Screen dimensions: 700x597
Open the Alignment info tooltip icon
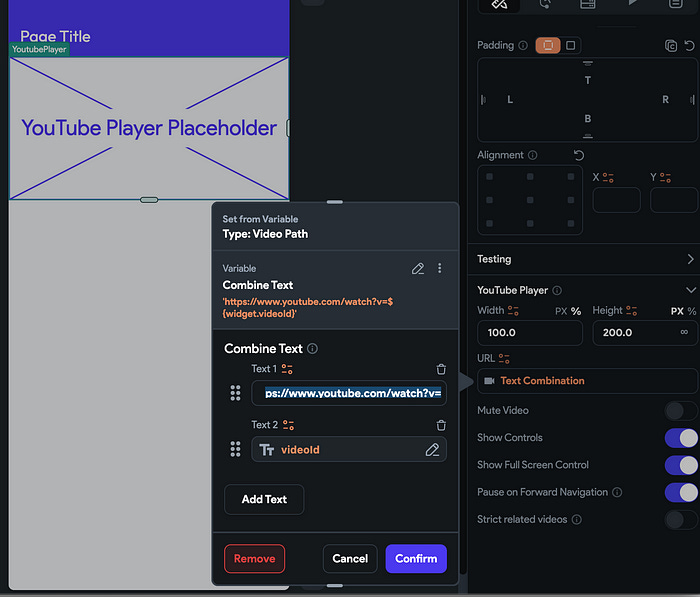[533, 155]
